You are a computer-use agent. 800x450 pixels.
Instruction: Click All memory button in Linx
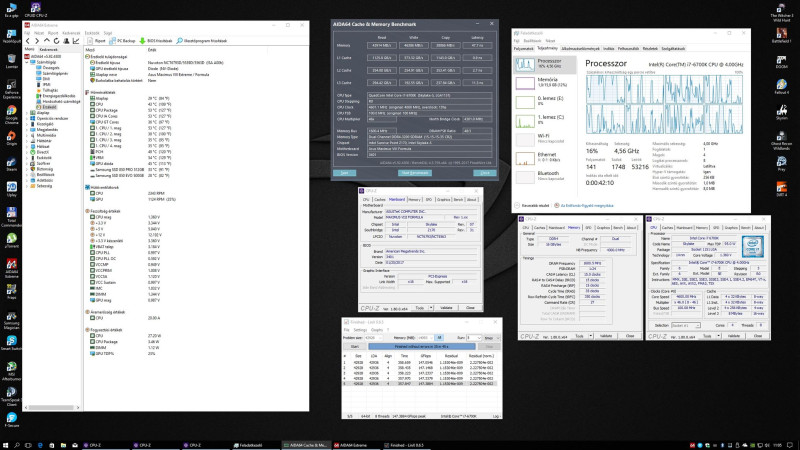point(439,338)
